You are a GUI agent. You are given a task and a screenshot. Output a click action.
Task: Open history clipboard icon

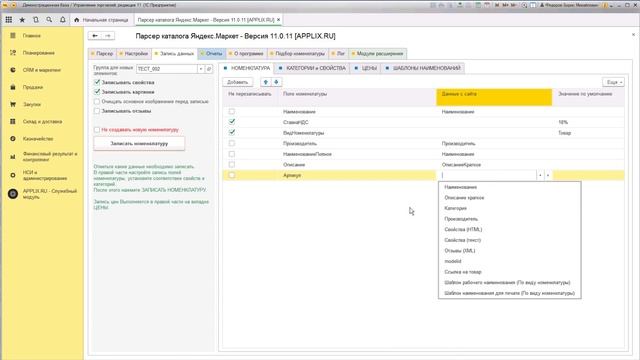(36, 20)
